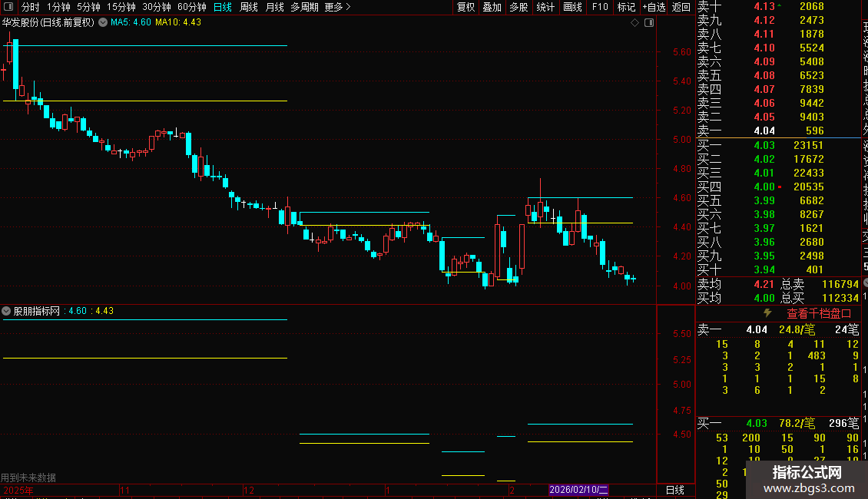Select the 日线 daily period tab
The width and height of the screenshot is (868, 499).
223,7
